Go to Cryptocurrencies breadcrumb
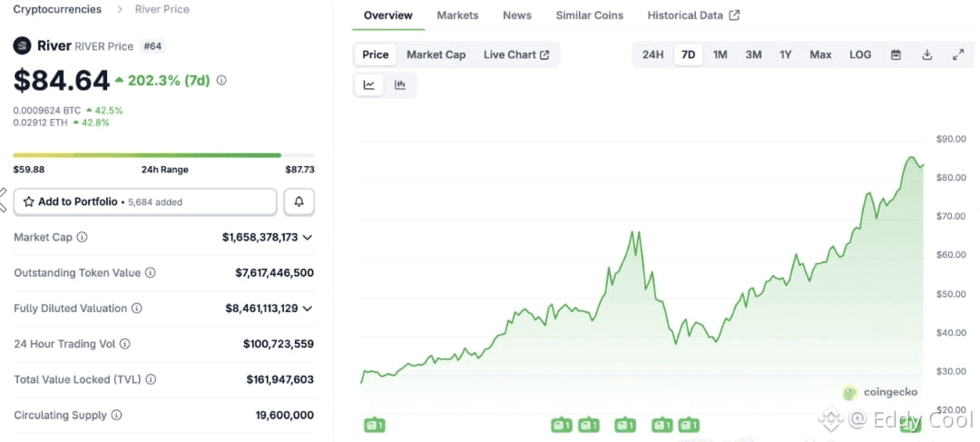The image size is (980, 442). pyautogui.click(x=57, y=9)
